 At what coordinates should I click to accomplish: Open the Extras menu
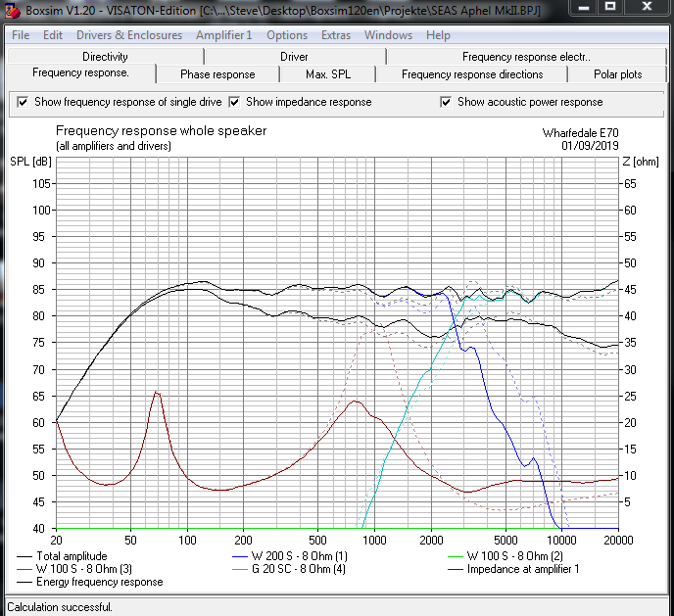(336, 35)
